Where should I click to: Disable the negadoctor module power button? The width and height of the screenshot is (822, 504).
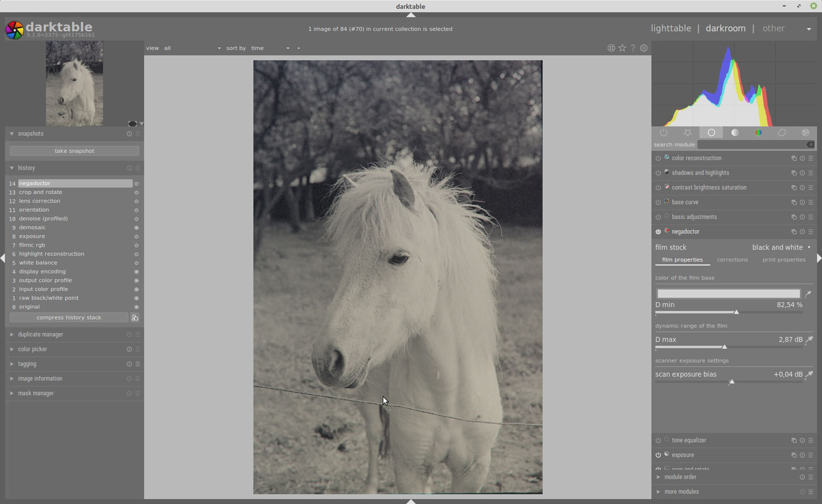(x=658, y=231)
